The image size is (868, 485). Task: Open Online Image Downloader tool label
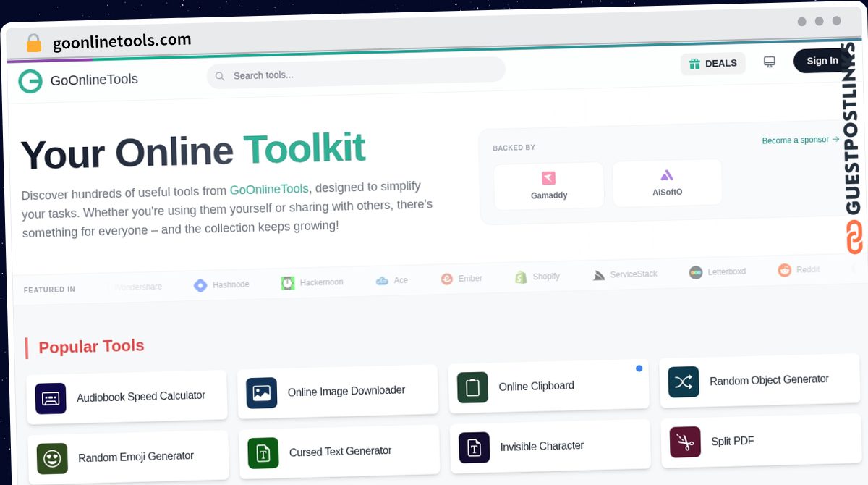coord(346,391)
